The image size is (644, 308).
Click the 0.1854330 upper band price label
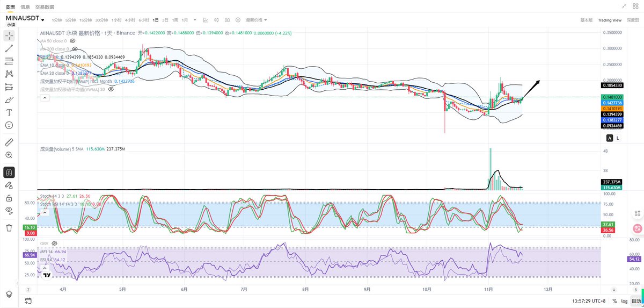[612, 85]
